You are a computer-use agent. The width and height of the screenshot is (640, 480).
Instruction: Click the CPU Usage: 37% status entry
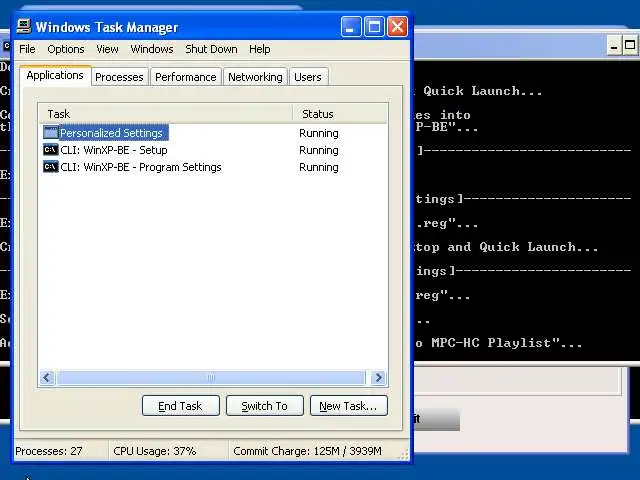[x=155, y=451]
